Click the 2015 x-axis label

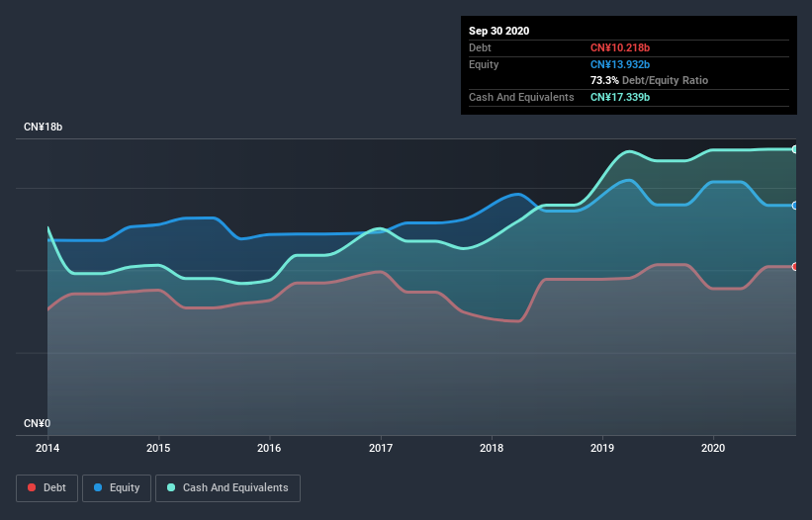(x=158, y=448)
